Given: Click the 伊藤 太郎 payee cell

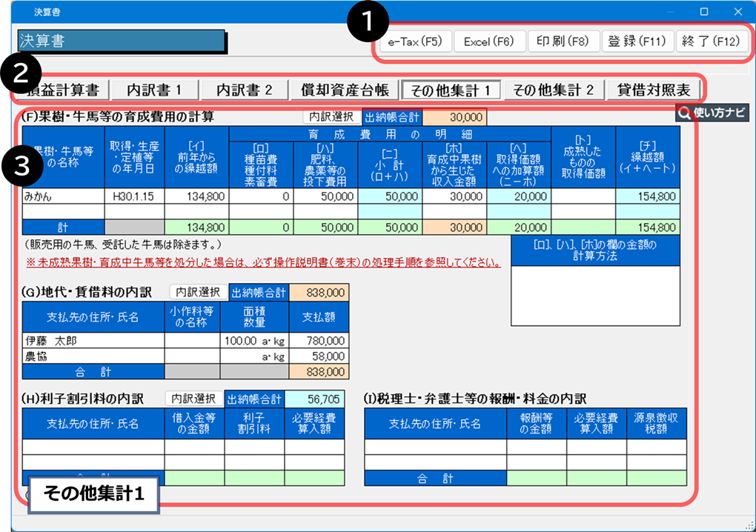Looking at the screenshot, I should [x=93, y=341].
